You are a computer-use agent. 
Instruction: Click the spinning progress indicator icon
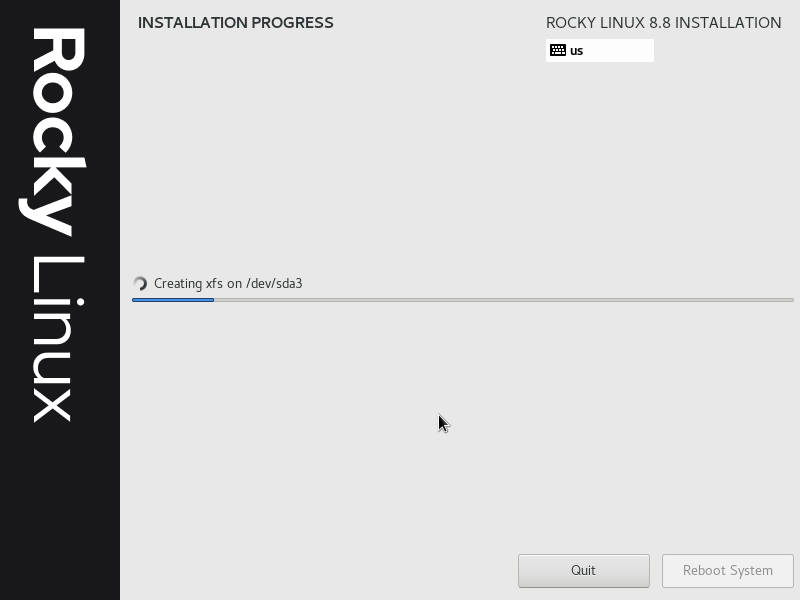[140, 284]
